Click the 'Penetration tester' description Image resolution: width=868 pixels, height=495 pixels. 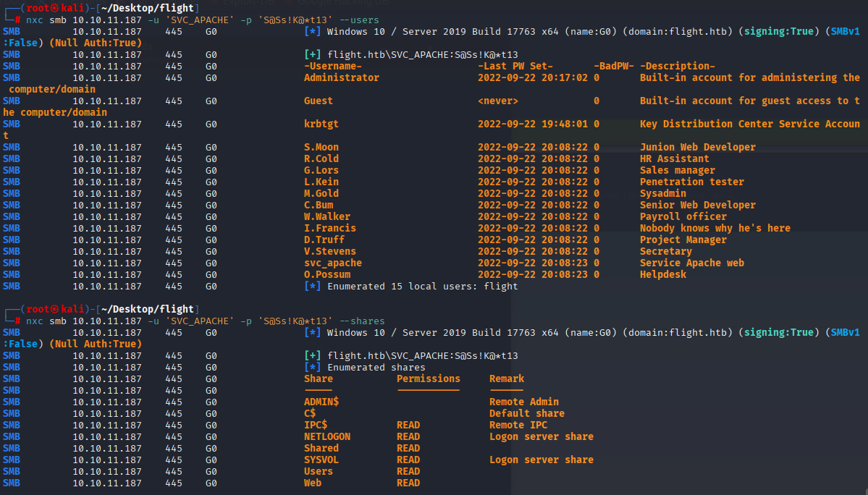(692, 182)
